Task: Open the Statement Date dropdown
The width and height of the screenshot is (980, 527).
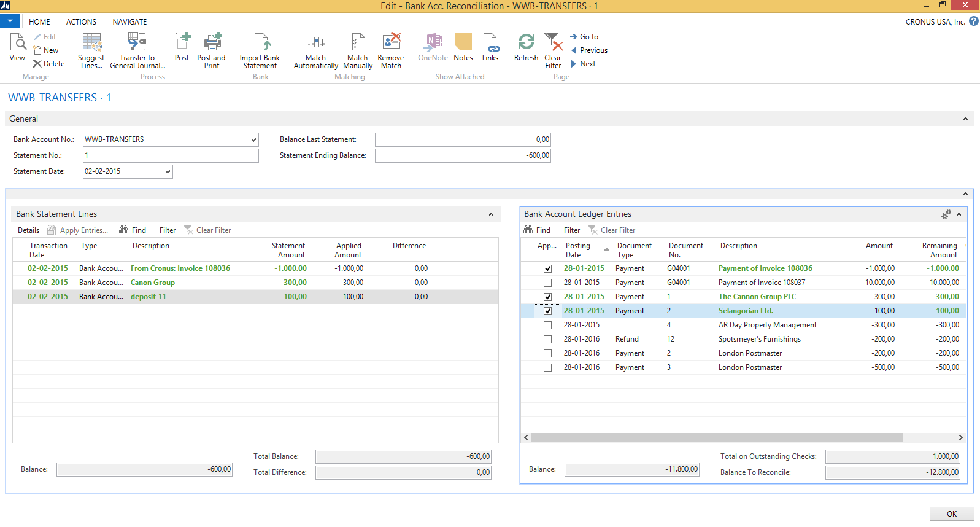Action: click(x=168, y=172)
